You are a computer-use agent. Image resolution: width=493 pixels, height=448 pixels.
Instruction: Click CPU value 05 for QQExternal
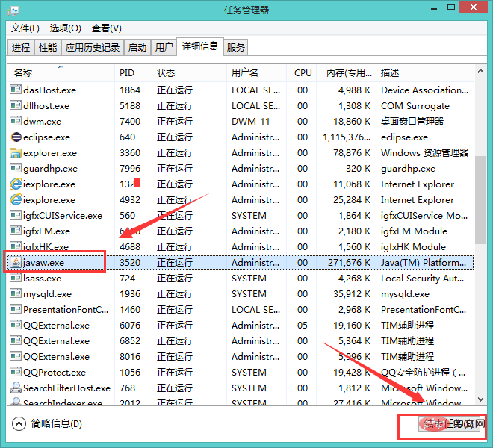(303, 325)
